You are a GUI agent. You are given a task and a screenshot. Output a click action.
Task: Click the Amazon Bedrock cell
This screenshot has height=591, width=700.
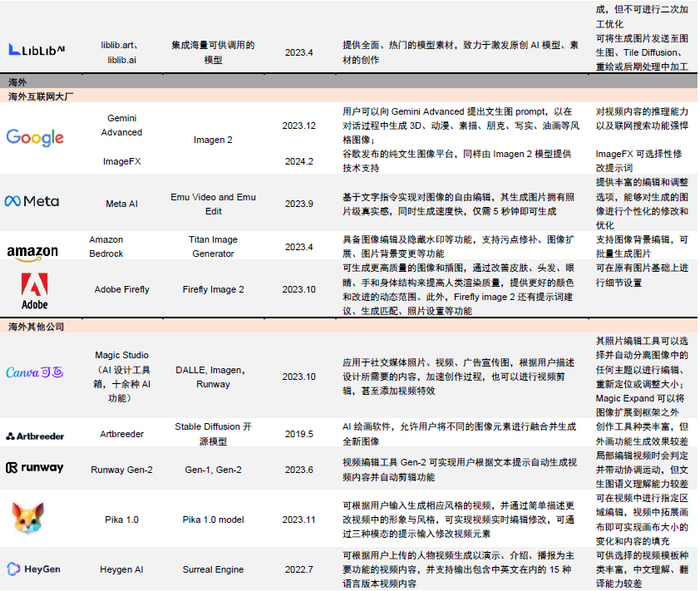coord(106,246)
